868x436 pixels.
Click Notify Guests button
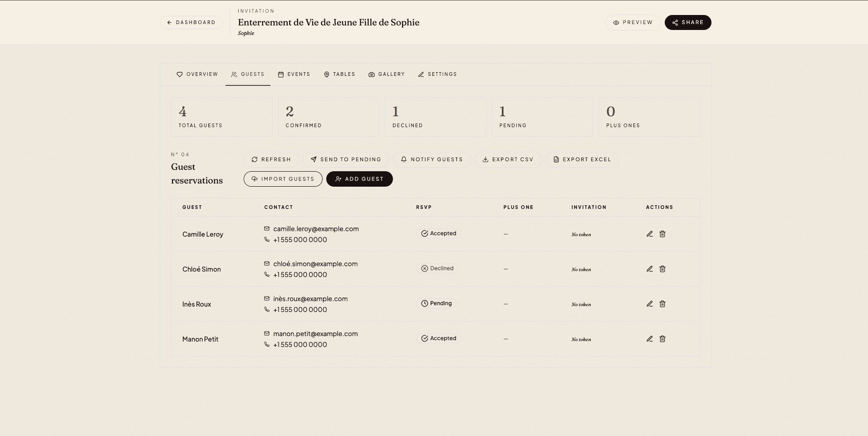pos(432,159)
